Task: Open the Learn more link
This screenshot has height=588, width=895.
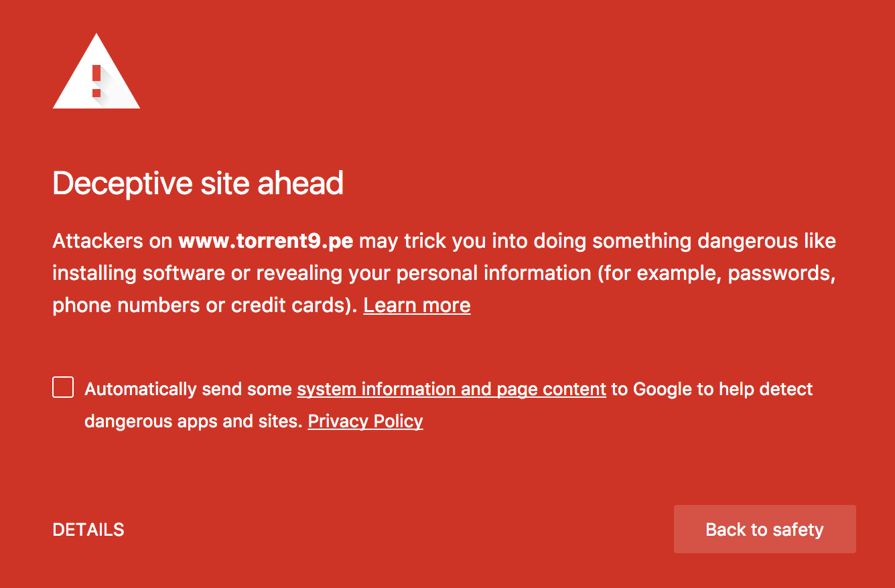Action: tap(417, 305)
